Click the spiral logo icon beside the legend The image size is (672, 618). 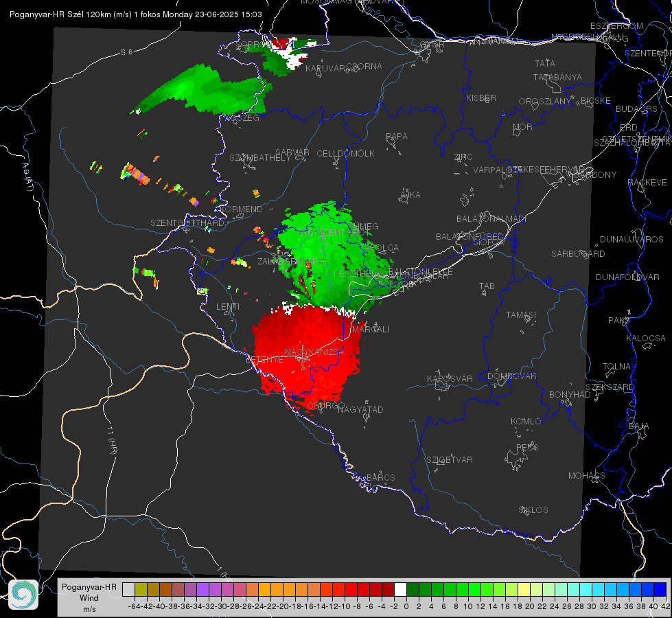pyautogui.click(x=23, y=595)
